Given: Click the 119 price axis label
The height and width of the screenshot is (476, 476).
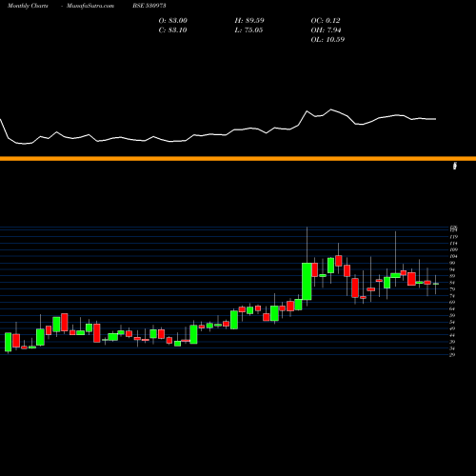Looking at the screenshot, I should coord(454,237).
